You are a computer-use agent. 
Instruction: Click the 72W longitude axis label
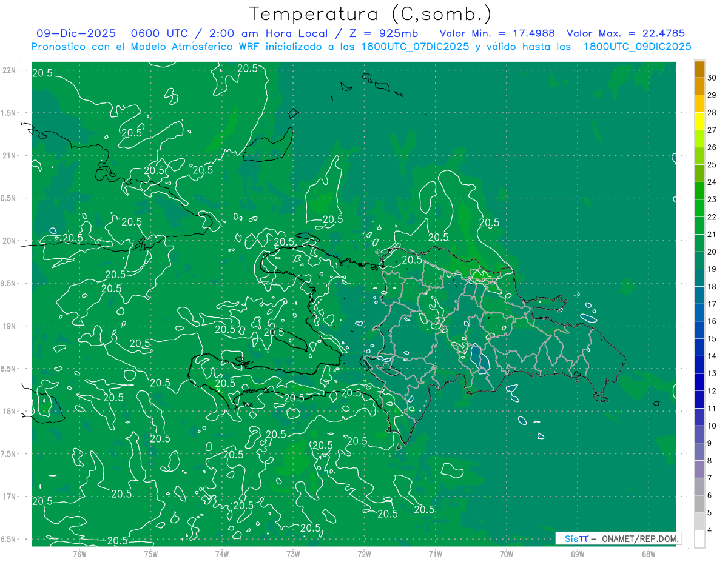tap(364, 554)
